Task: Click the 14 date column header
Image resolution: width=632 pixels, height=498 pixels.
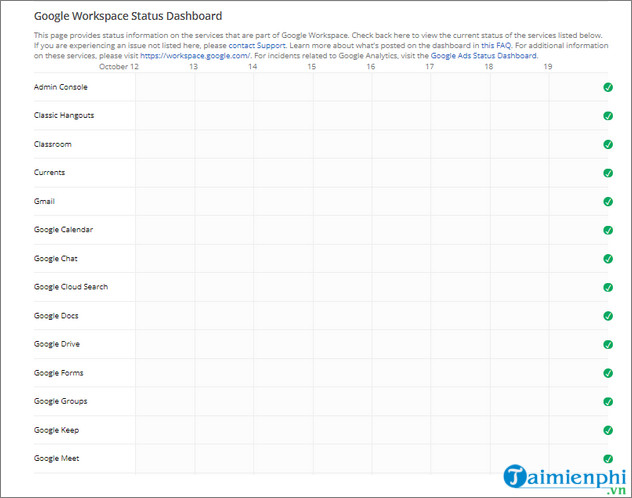Action: click(252, 66)
